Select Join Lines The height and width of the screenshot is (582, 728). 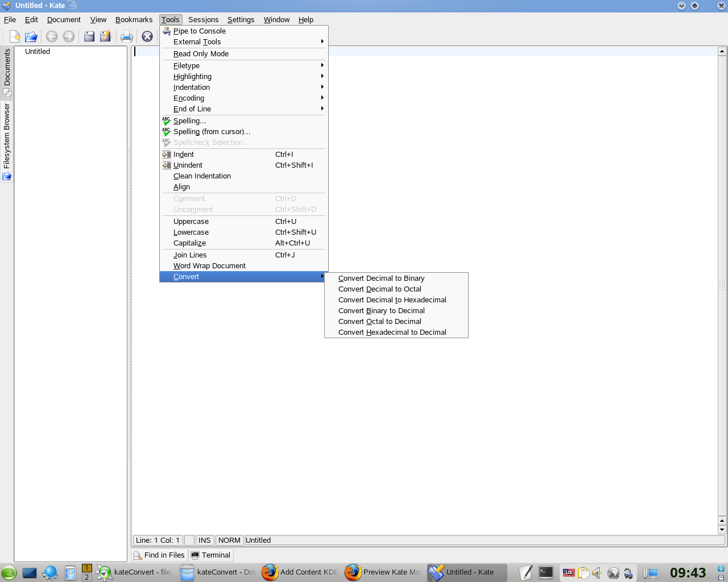(x=243, y=255)
